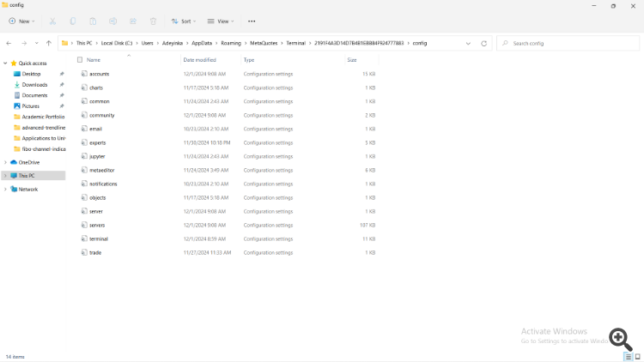Click the Cut toolbar icon
644x362 pixels.
click(x=52, y=21)
